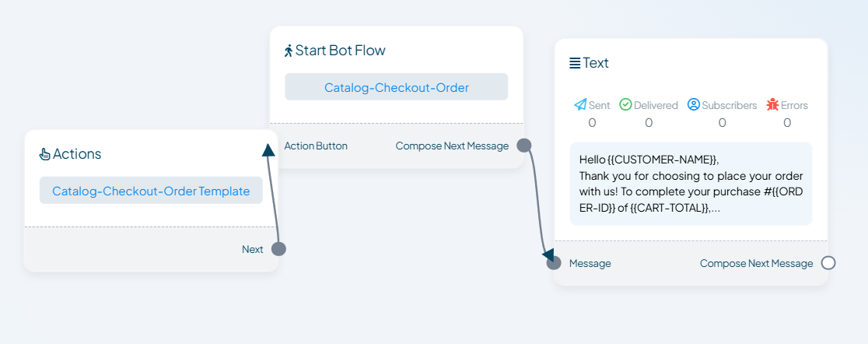
Task: Click the paper plane Sent icon
Action: pos(580,105)
